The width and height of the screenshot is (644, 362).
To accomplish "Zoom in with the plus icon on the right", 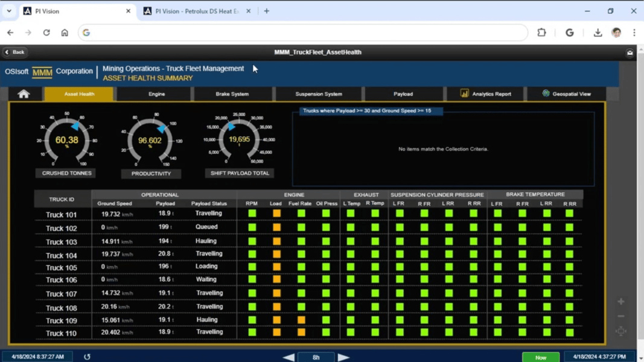I will 620,301.
